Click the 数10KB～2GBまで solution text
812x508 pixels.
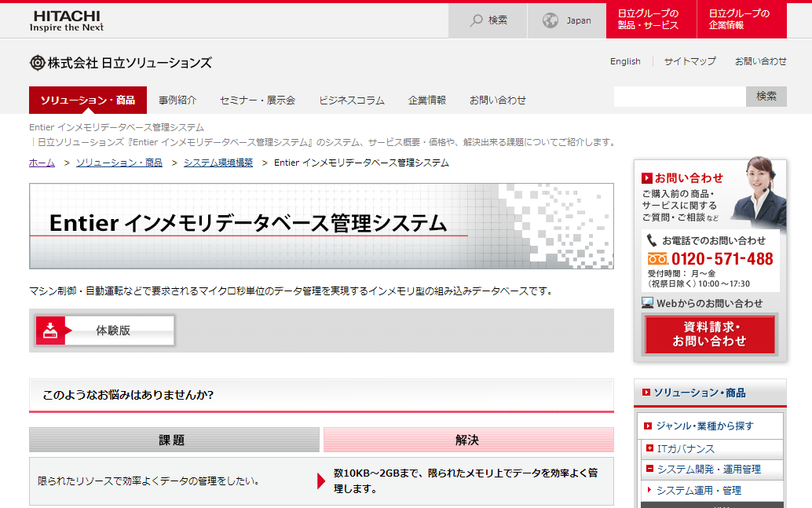466,481
